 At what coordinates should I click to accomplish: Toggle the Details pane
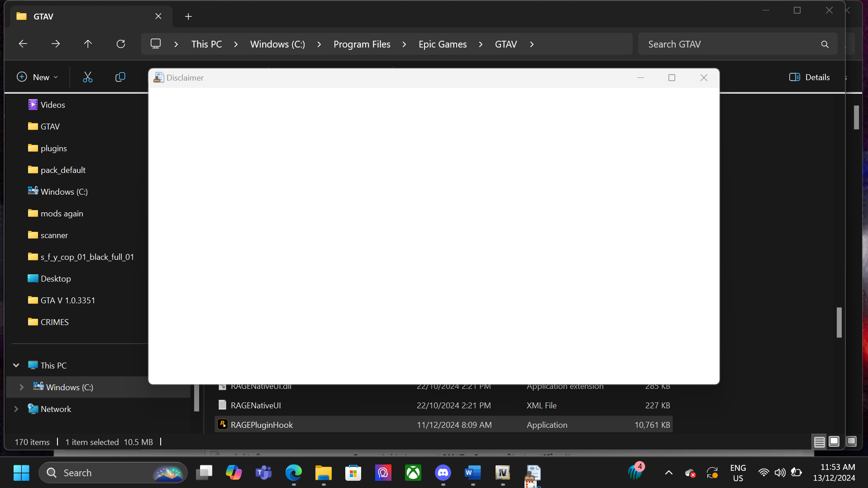810,77
